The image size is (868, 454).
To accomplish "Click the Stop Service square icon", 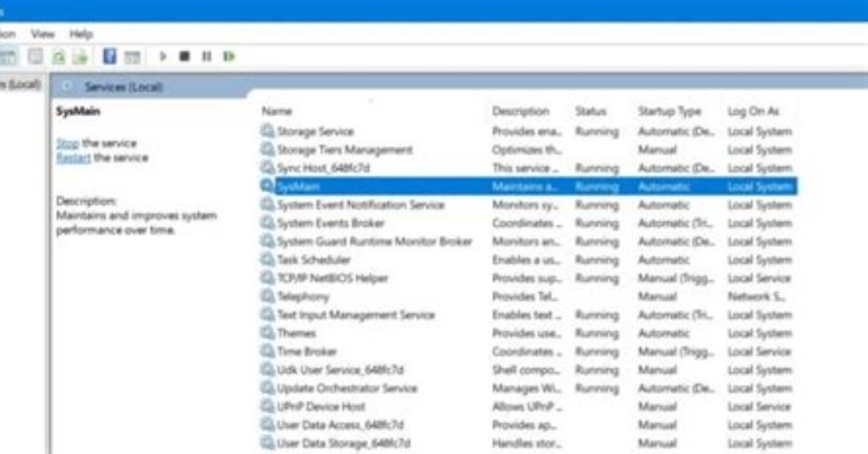I will pos(184,56).
